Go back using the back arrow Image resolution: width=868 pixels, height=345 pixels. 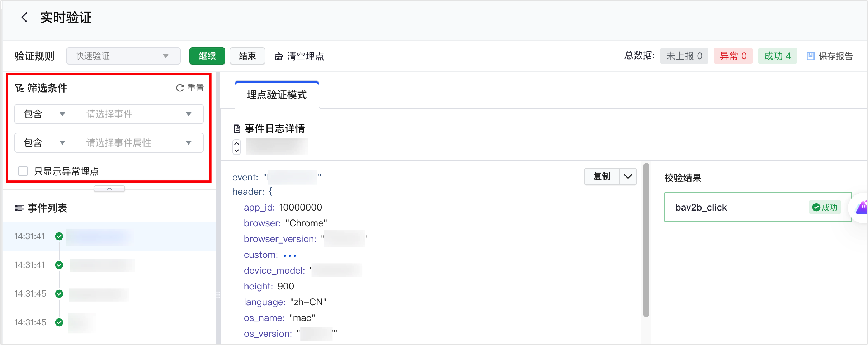24,17
